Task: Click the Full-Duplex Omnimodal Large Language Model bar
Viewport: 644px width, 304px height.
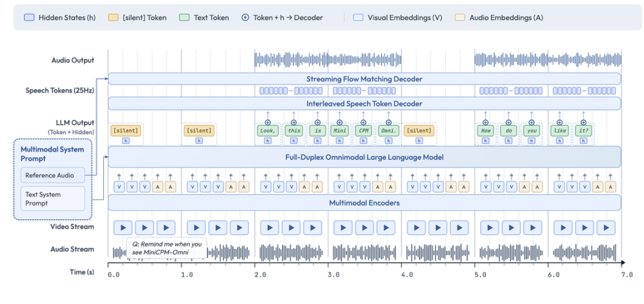Action: [364, 157]
